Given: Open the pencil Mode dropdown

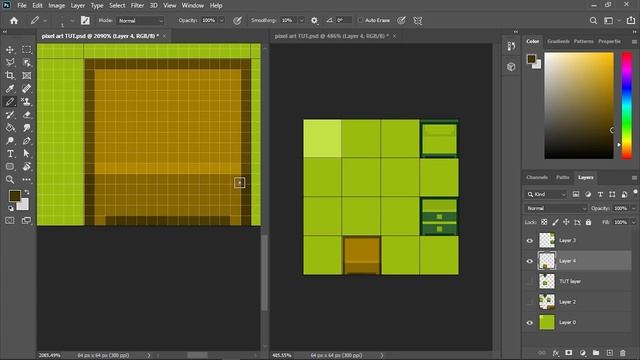Looking at the screenshot, I should [141, 20].
